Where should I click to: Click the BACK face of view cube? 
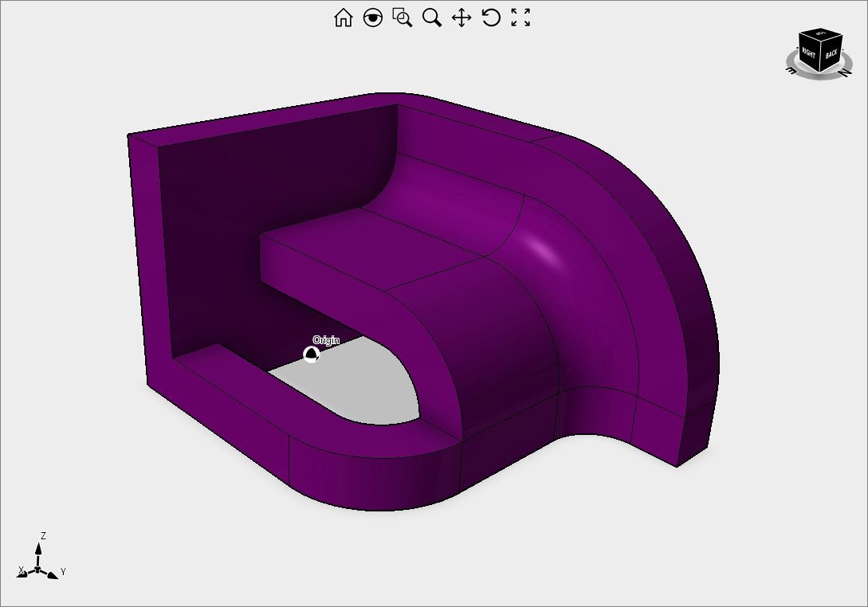(x=831, y=54)
